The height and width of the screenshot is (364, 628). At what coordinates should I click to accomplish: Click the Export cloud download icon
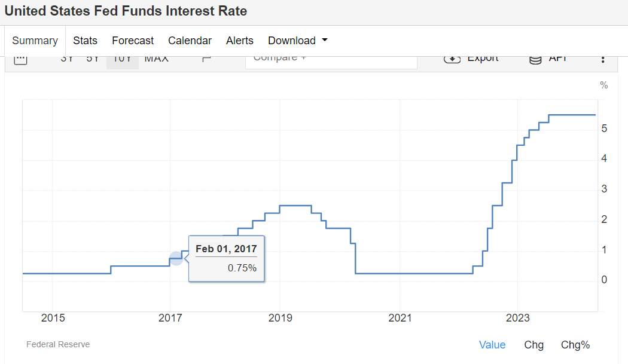452,59
